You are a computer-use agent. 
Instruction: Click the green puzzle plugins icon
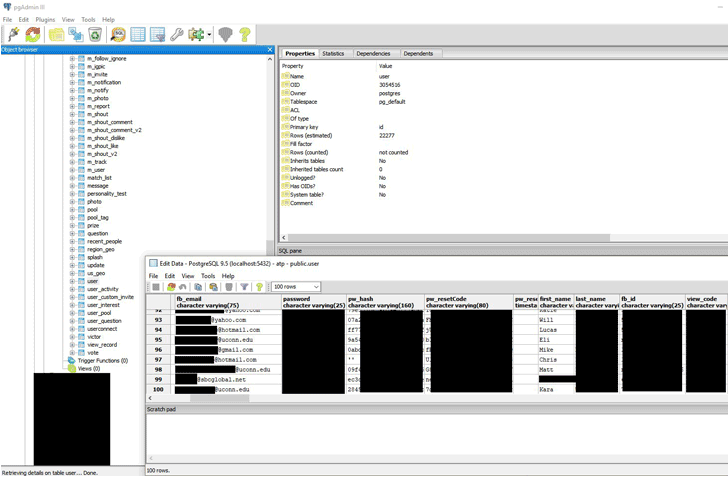[x=196, y=34]
